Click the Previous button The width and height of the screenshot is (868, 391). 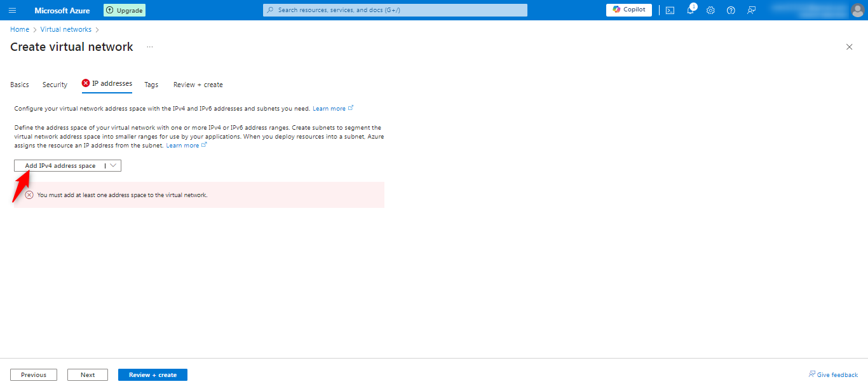point(34,375)
